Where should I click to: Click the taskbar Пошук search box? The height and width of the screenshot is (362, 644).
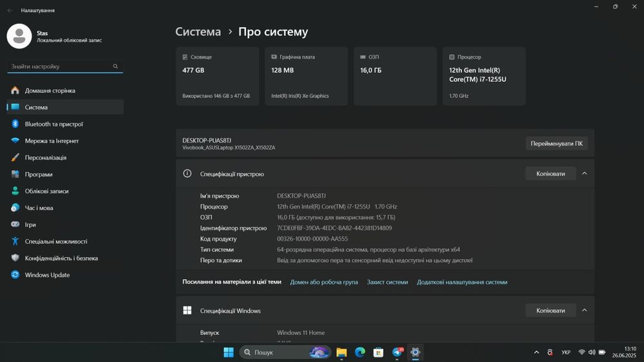pyautogui.click(x=285, y=352)
